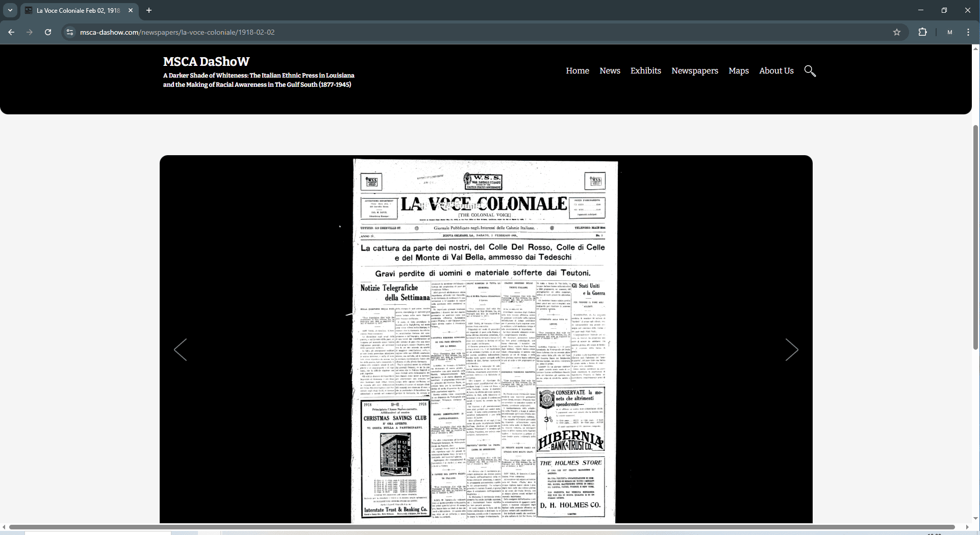
Task: View site information icon in address bar
Action: [x=70, y=32]
